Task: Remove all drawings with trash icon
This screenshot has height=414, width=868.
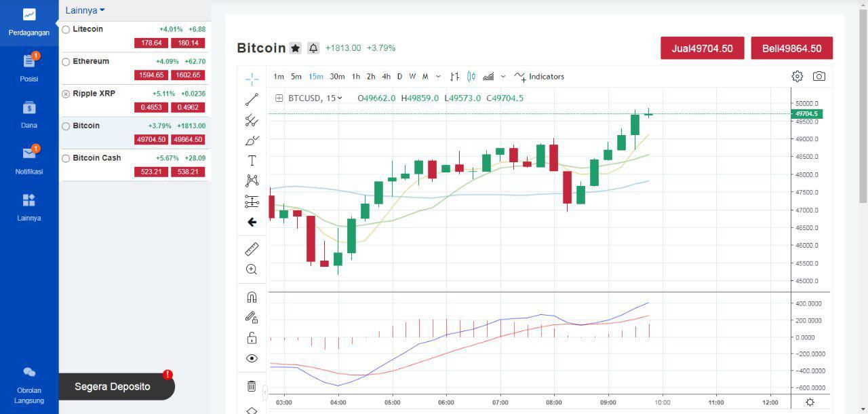Action: click(x=252, y=386)
